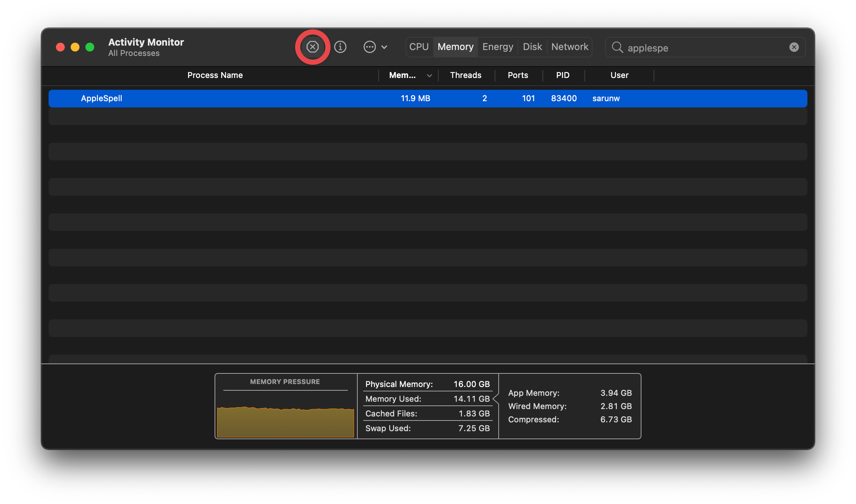Switch to the Energy tab
Image resolution: width=856 pixels, height=504 pixels.
point(498,47)
